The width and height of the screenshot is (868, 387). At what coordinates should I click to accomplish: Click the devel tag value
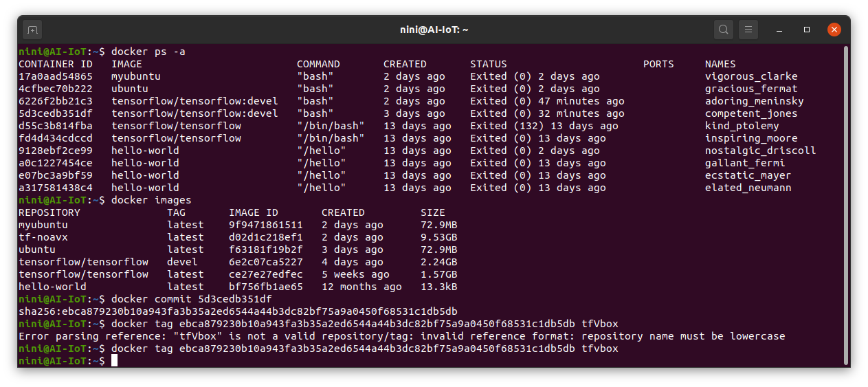pos(182,262)
